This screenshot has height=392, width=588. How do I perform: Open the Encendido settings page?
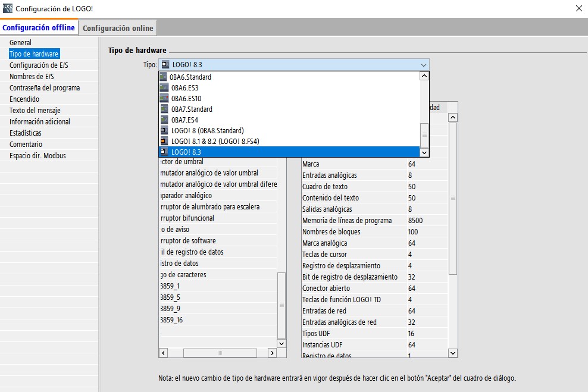pyautogui.click(x=24, y=99)
